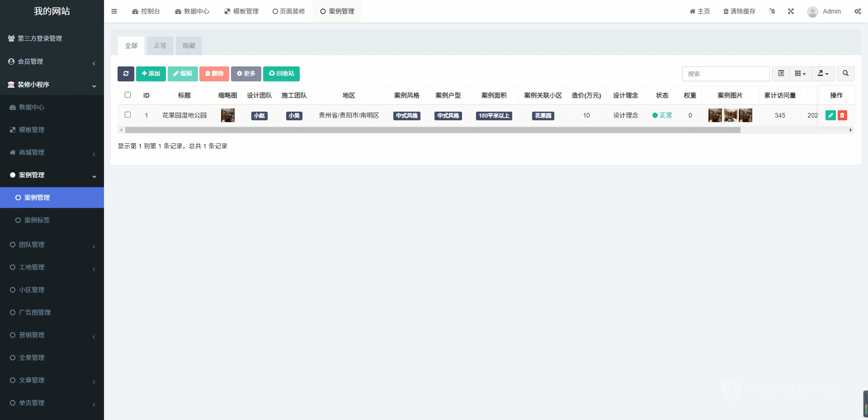The width and height of the screenshot is (868, 420).
Task: Click the table's horizontal scrollbar
Action: tap(433, 130)
